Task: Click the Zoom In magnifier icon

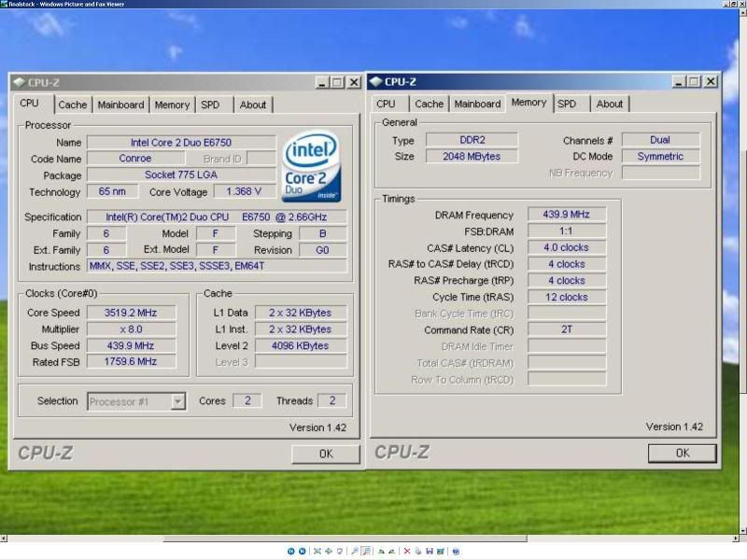Action: point(356,551)
